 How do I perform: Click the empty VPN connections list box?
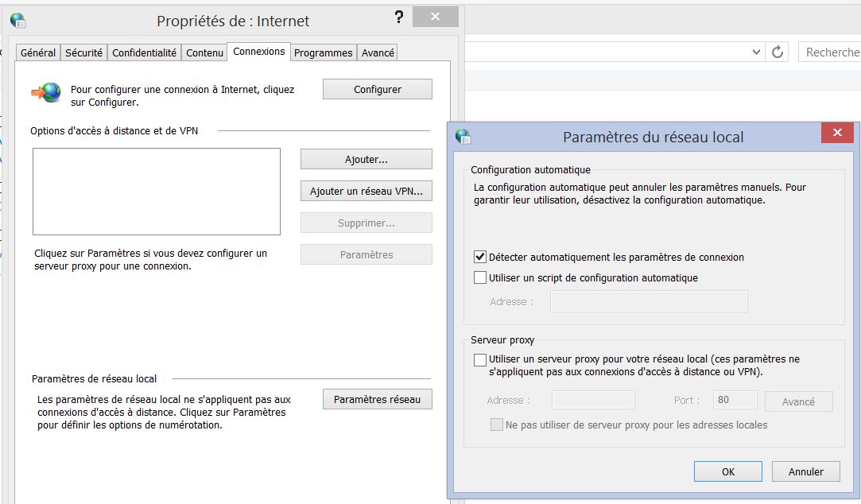pos(157,191)
